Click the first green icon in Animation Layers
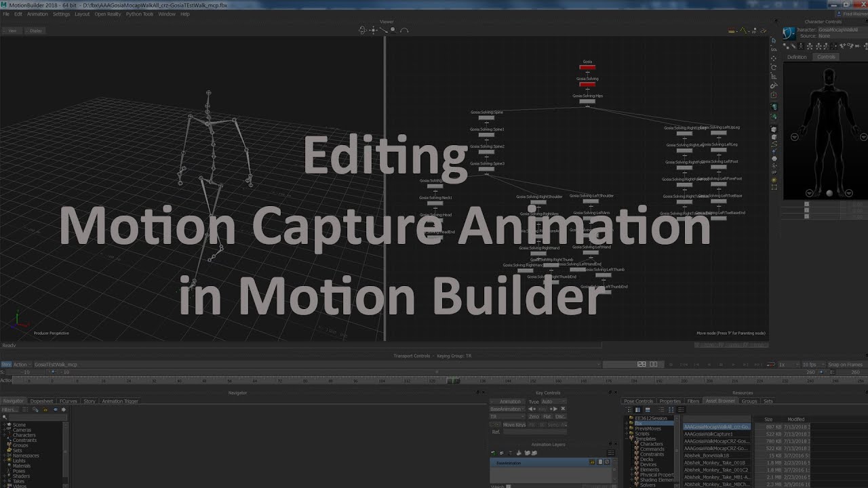868x488 pixels. pyautogui.click(x=494, y=453)
